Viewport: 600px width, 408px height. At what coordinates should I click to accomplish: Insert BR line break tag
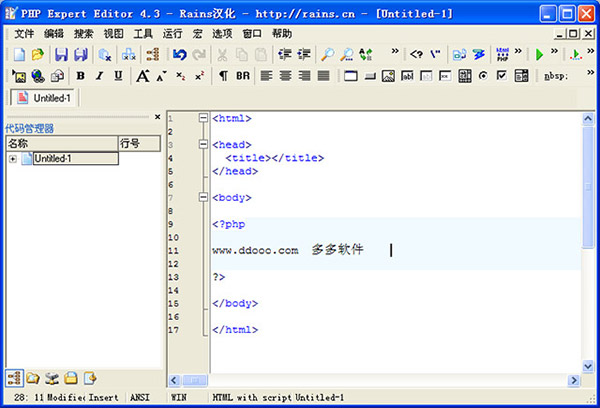pos(243,76)
